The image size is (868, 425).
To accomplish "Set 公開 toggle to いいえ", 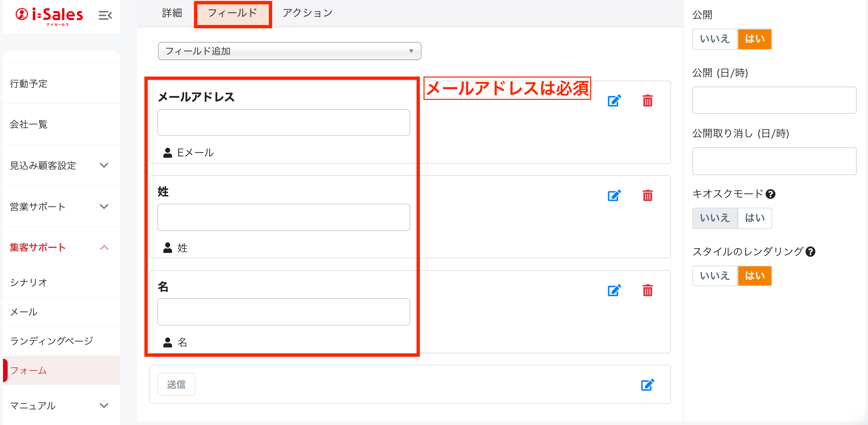I will (x=715, y=39).
